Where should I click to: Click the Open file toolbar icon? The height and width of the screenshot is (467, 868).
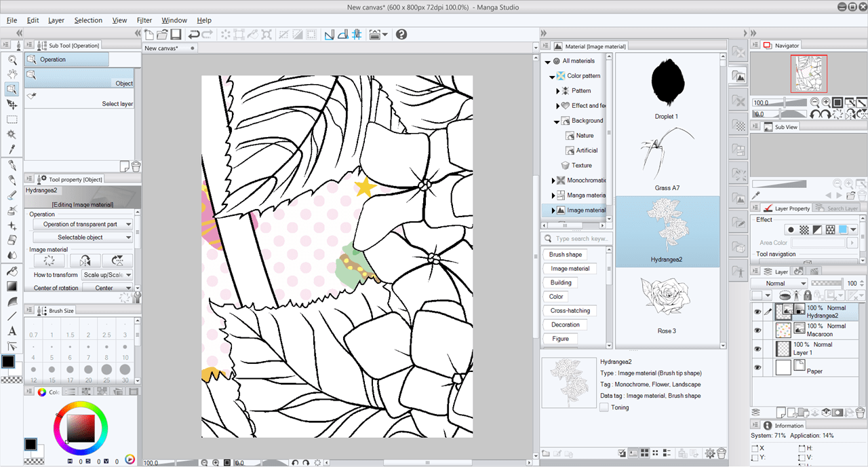pos(162,34)
